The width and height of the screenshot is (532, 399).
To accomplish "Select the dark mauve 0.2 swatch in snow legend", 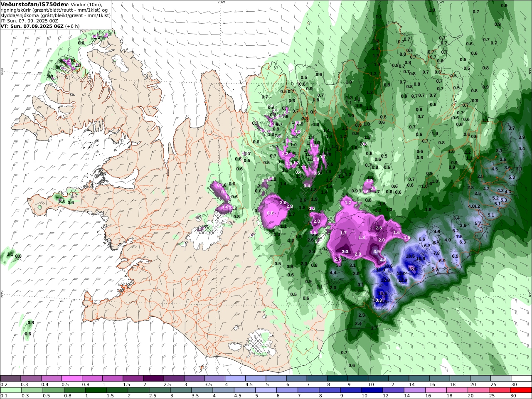I will pyautogui.click(x=10, y=378).
